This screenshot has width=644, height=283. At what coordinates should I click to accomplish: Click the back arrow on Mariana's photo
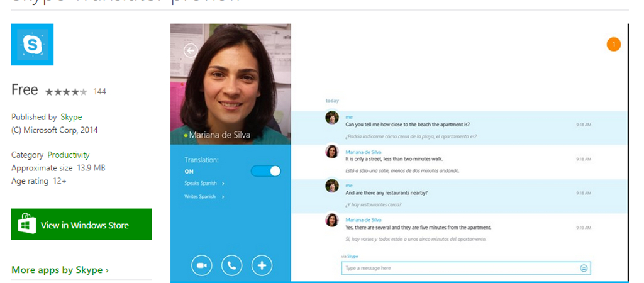pos(191,51)
